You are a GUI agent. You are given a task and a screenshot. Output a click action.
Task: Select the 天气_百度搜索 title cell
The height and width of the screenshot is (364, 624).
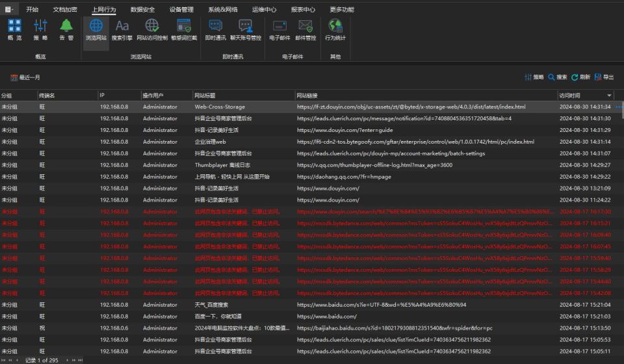211,305
